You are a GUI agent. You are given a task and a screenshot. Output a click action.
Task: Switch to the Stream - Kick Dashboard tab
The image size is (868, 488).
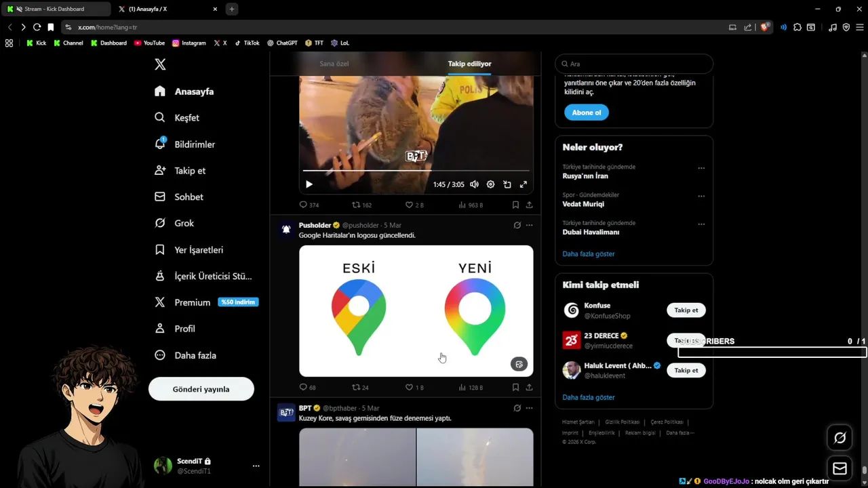[x=56, y=9]
